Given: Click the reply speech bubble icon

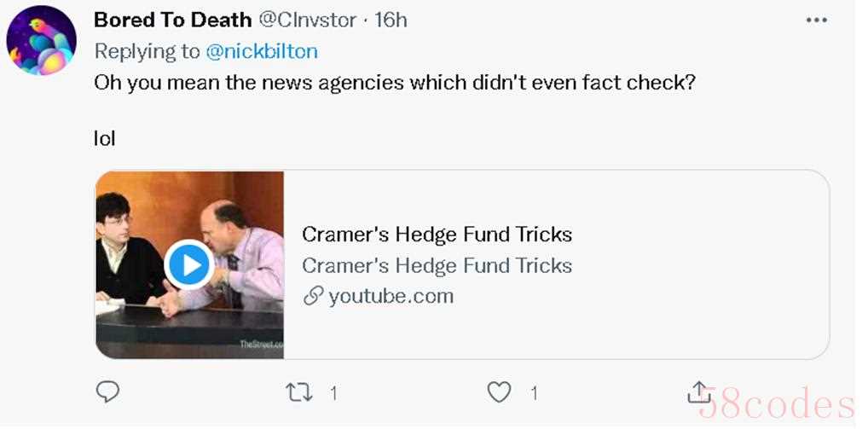Looking at the screenshot, I should 107,392.
